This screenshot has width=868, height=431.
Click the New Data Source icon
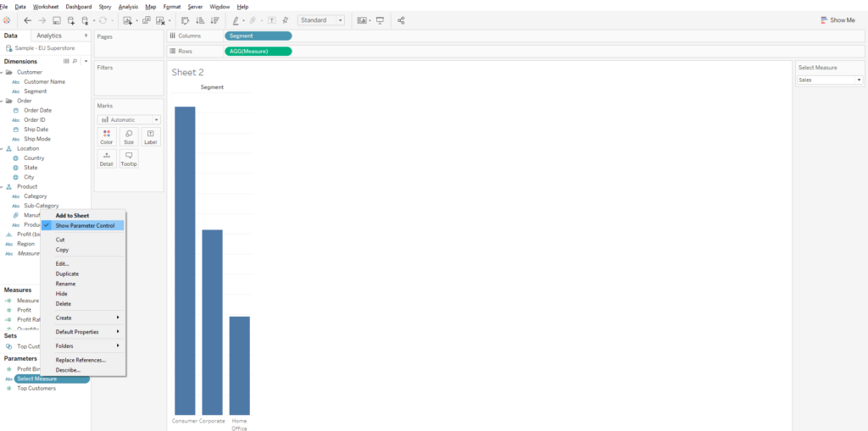(x=71, y=20)
